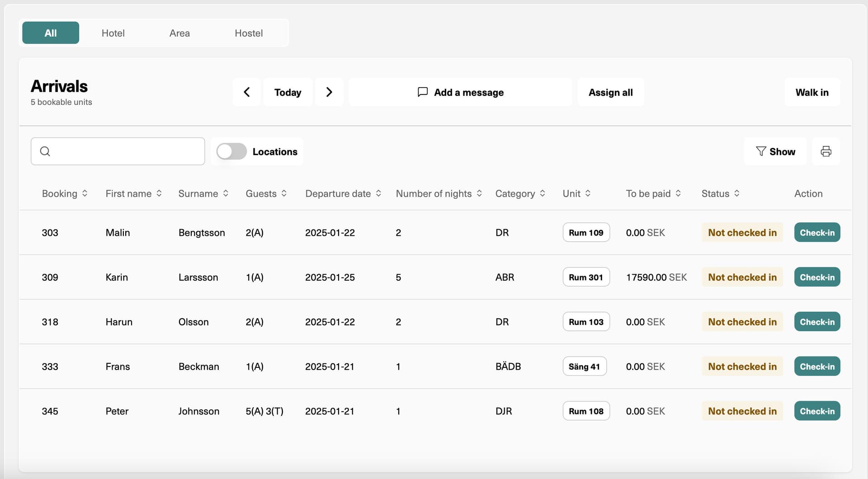
Task: Check in Frans Beckman
Action: 817,366
